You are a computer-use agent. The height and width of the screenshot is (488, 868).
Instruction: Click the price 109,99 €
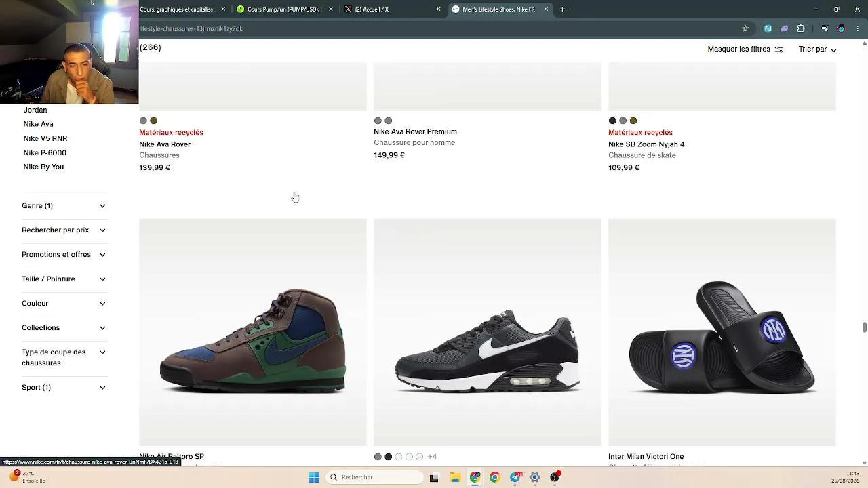tap(624, 168)
